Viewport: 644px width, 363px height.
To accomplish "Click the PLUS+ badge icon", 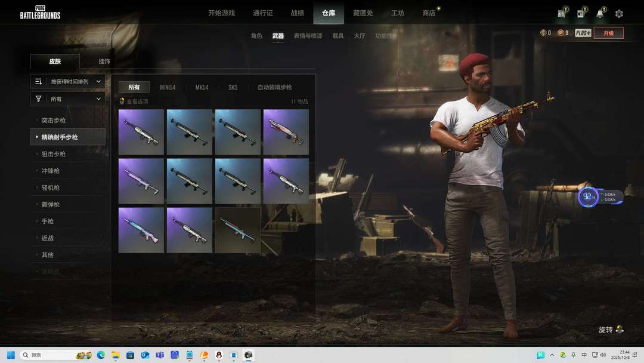I will (x=583, y=33).
